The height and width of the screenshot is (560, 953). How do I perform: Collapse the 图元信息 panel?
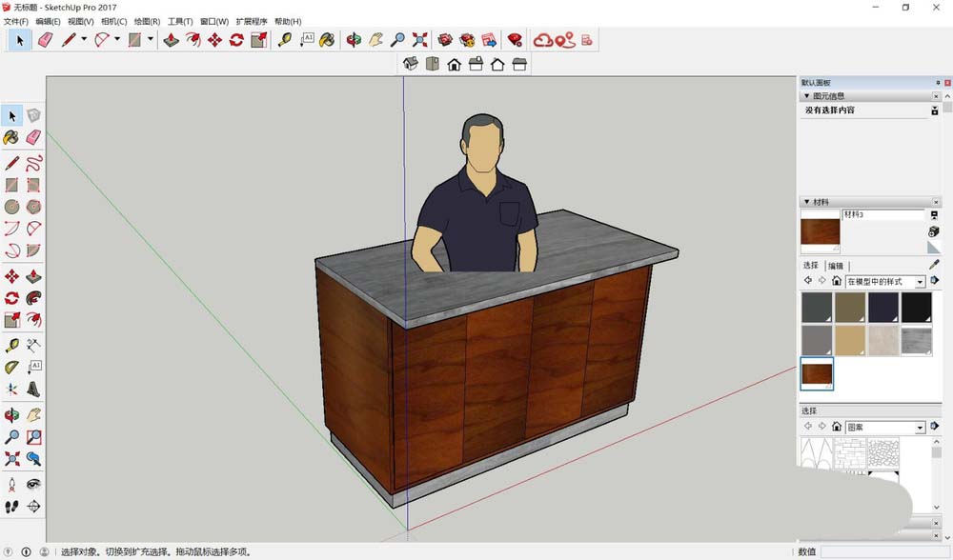pos(808,96)
